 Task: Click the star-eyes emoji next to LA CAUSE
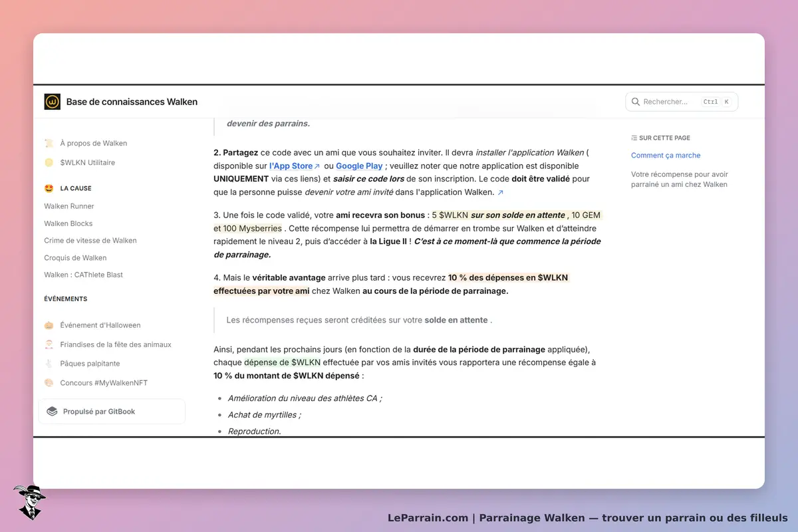pyautogui.click(x=49, y=188)
